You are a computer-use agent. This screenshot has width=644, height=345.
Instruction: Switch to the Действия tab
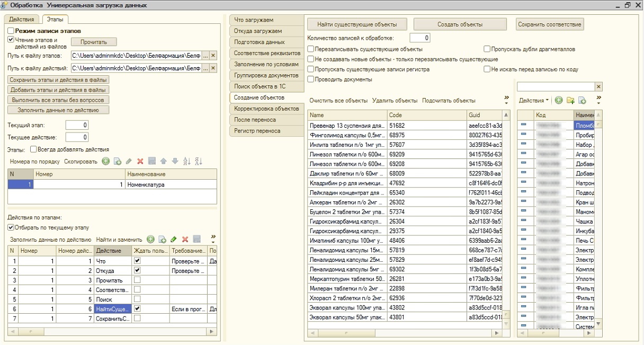[22, 19]
